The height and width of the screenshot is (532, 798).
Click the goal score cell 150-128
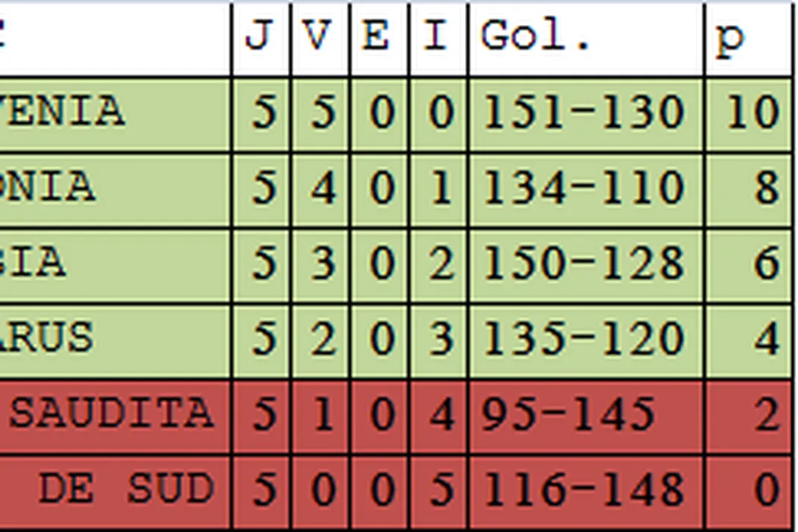click(x=585, y=264)
